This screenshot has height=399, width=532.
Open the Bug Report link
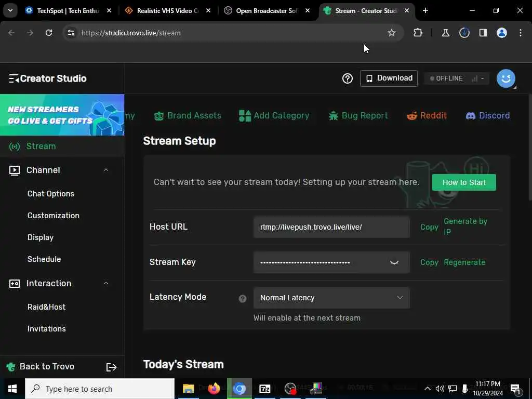pos(358,116)
